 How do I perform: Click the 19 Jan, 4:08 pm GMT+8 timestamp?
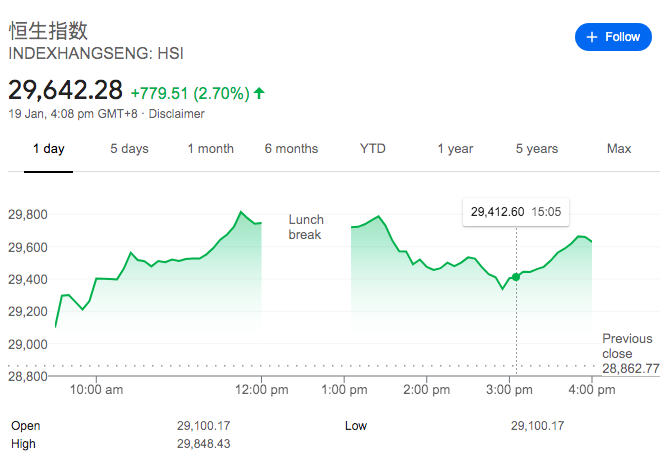point(73,114)
